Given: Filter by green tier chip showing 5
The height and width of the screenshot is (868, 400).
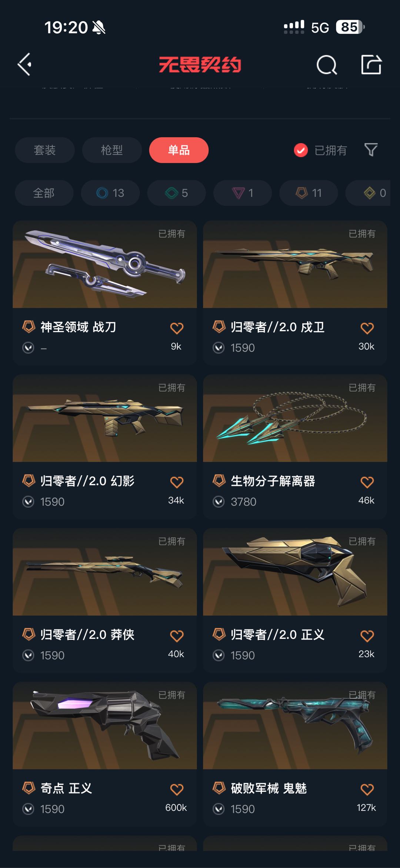Looking at the screenshot, I should pyautogui.click(x=176, y=193).
